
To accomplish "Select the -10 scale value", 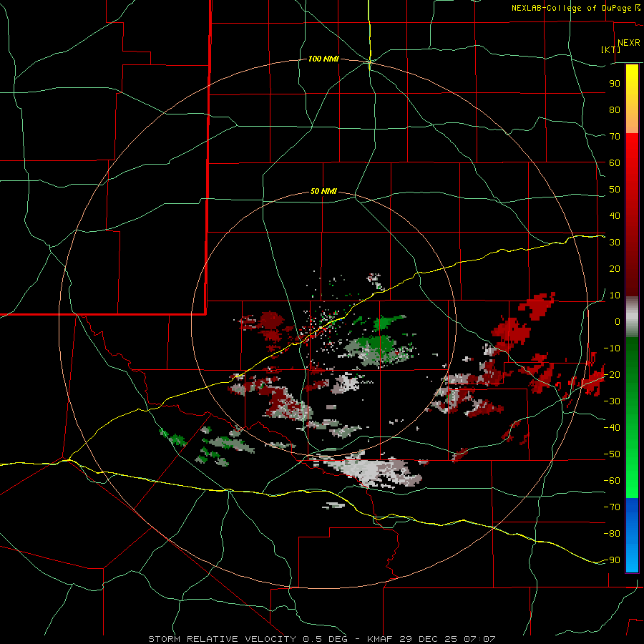I will (x=612, y=348).
